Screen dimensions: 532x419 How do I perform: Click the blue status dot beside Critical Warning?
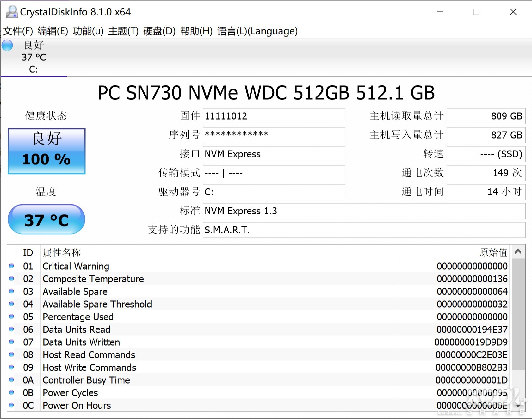pyautogui.click(x=11, y=266)
